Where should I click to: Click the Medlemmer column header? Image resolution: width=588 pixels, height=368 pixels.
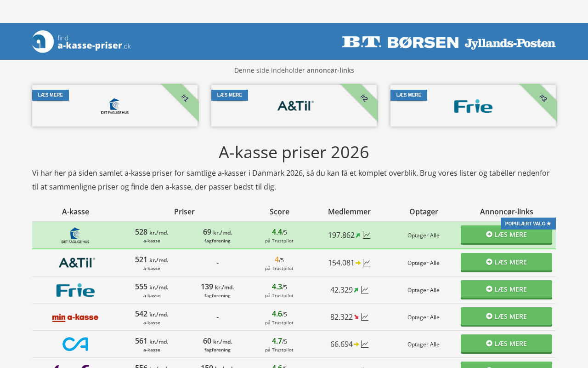click(349, 212)
